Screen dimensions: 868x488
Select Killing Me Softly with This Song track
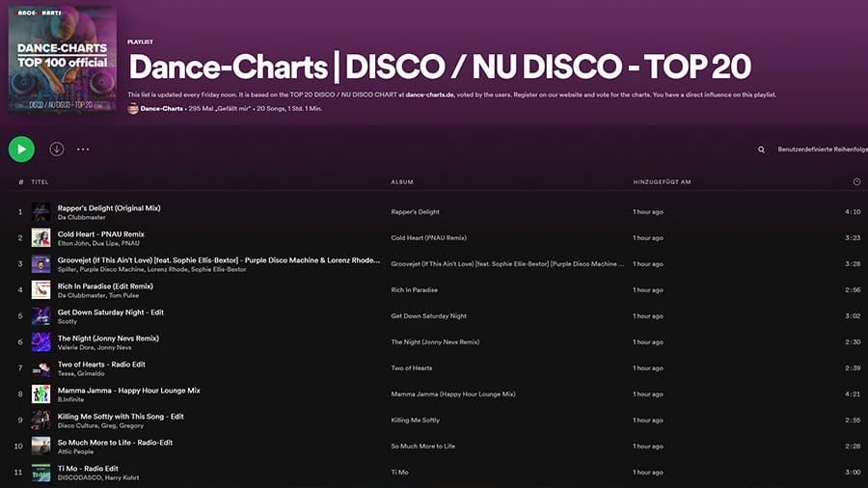(x=121, y=416)
